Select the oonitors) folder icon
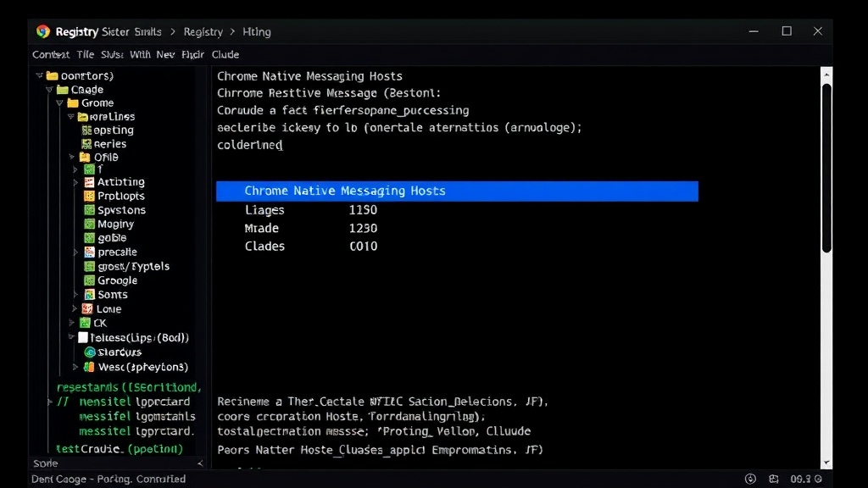The height and width of the screenshot is (488, 868). [x=52, y=75]
